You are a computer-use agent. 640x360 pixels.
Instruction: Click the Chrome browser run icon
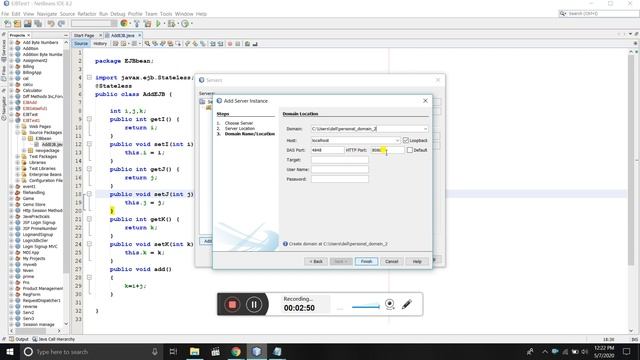124,24
